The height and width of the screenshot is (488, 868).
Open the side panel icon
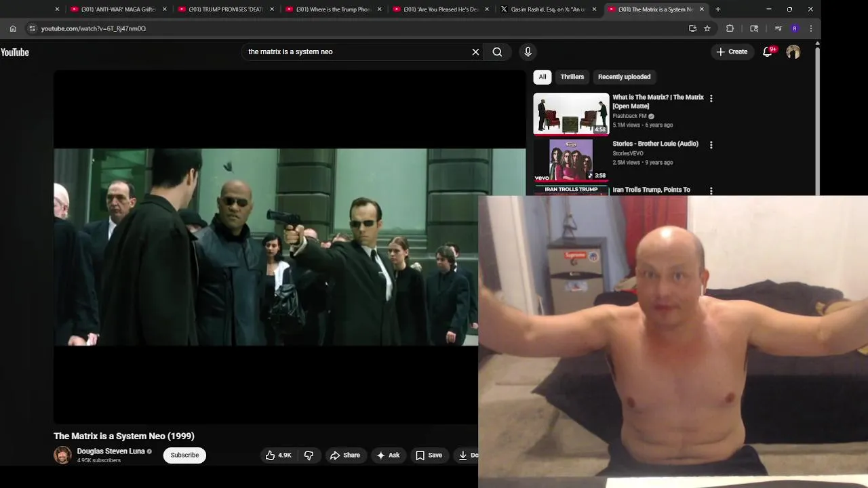point(754,28)
